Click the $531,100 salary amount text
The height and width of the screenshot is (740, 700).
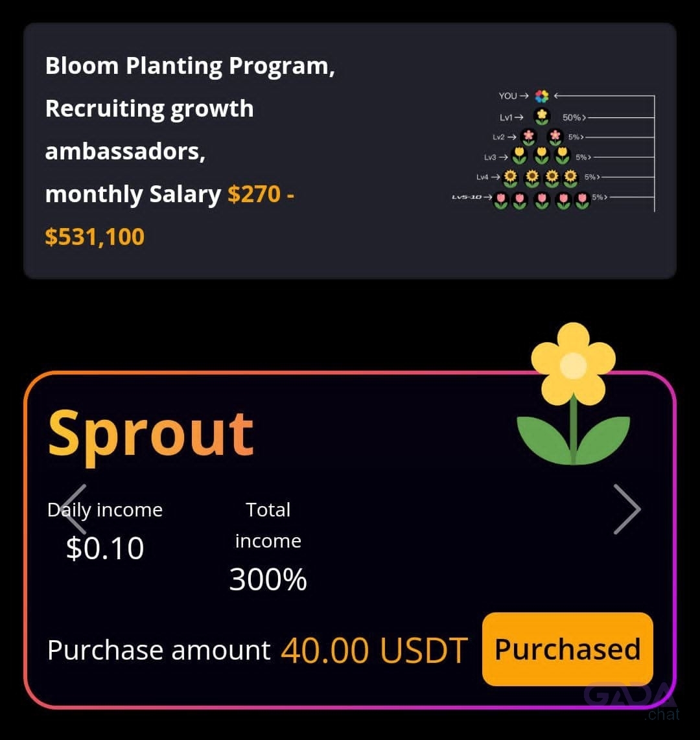tap(95, 237)
